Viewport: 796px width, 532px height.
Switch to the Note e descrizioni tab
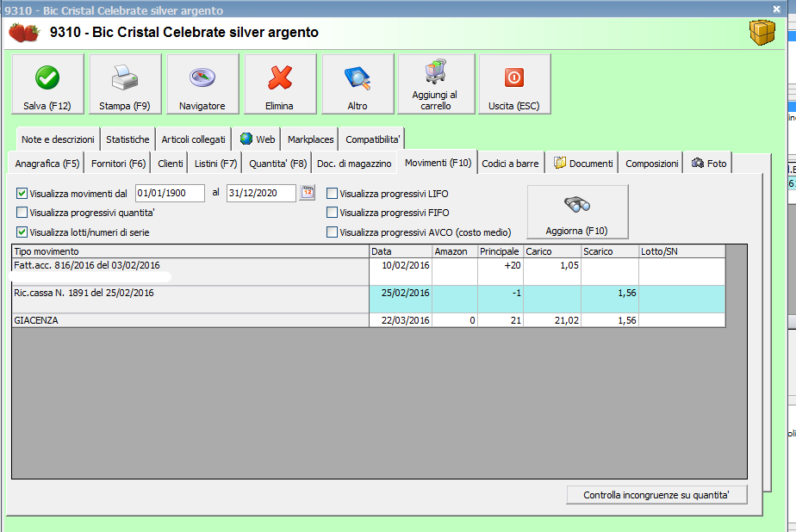point(58,139)
